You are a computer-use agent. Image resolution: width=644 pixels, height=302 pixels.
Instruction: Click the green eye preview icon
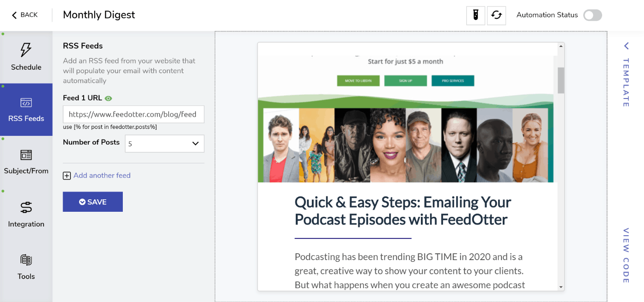[108, 98]
